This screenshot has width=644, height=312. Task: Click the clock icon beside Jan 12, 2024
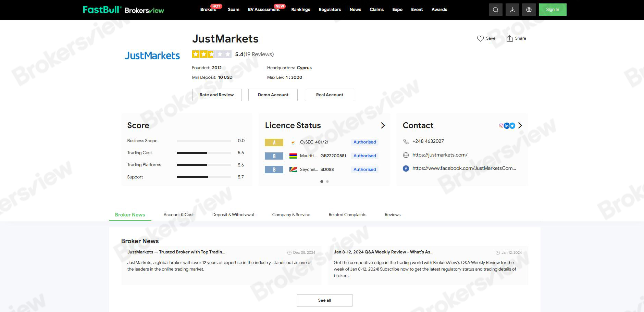(498, 253)
